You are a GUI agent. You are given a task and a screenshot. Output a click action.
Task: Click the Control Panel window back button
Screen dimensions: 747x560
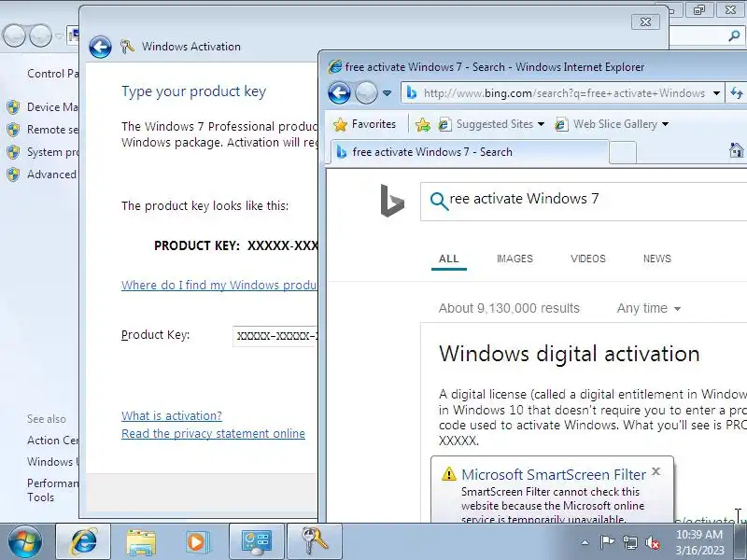click(x=14, y=35)
